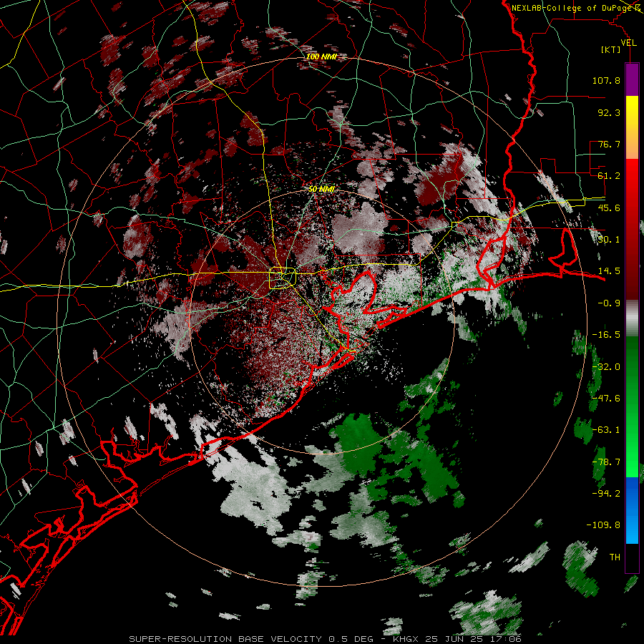
Task: Click the TH label on the legend
Action: (615, 557)
